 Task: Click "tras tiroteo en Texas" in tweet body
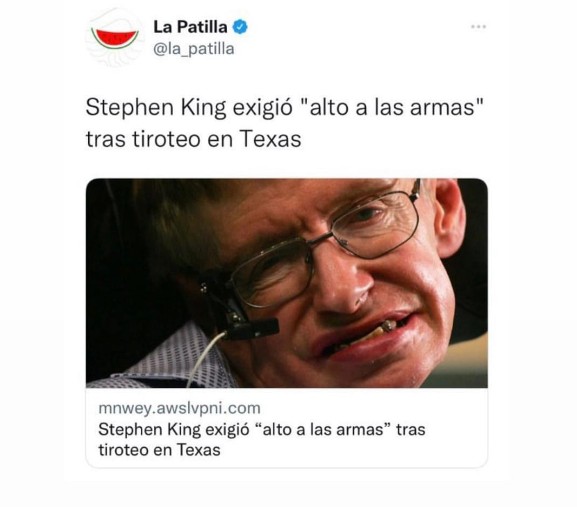coord(194,139)
